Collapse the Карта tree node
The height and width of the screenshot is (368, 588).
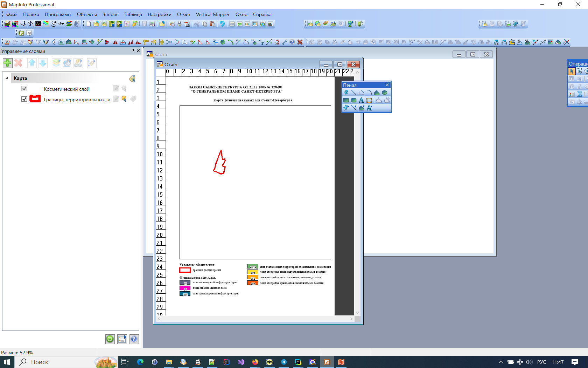[7, 78]
